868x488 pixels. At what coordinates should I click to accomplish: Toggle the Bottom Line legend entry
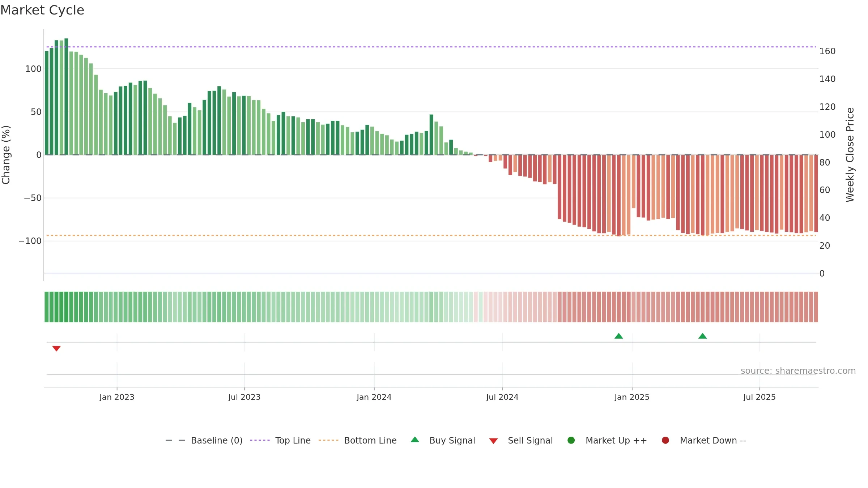(x=358, y=440)
